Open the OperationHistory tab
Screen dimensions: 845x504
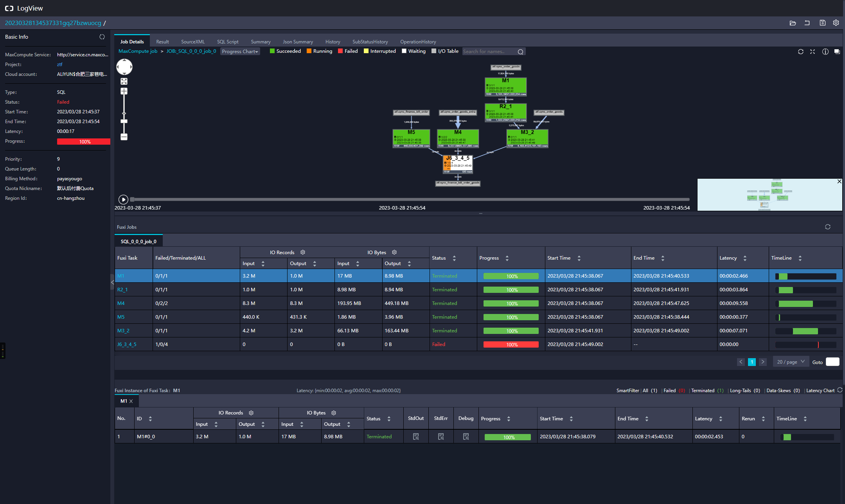[418, 42]
